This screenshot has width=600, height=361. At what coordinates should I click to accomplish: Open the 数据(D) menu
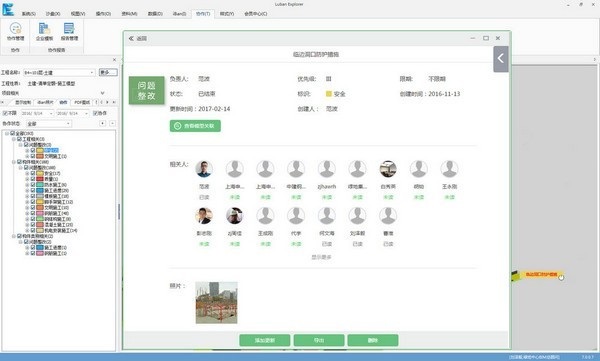[x=155, y=14]
